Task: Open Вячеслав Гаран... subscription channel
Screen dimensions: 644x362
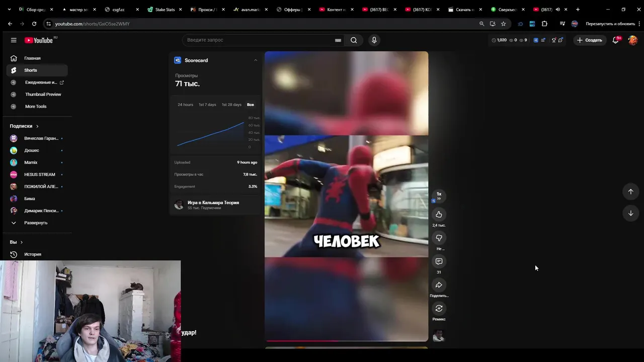Action: 37,138
